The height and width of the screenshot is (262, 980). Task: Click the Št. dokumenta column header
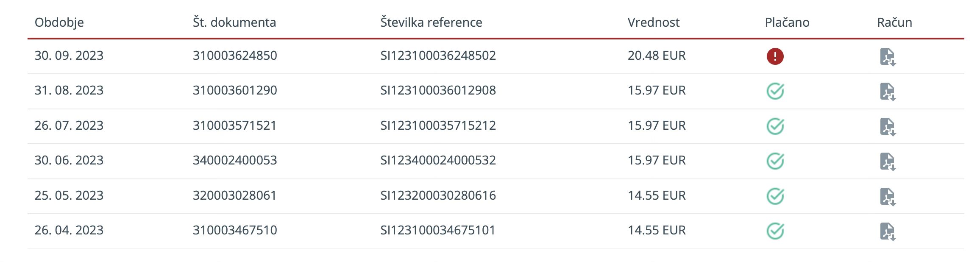pyautogui.click(x=234, y=22)
